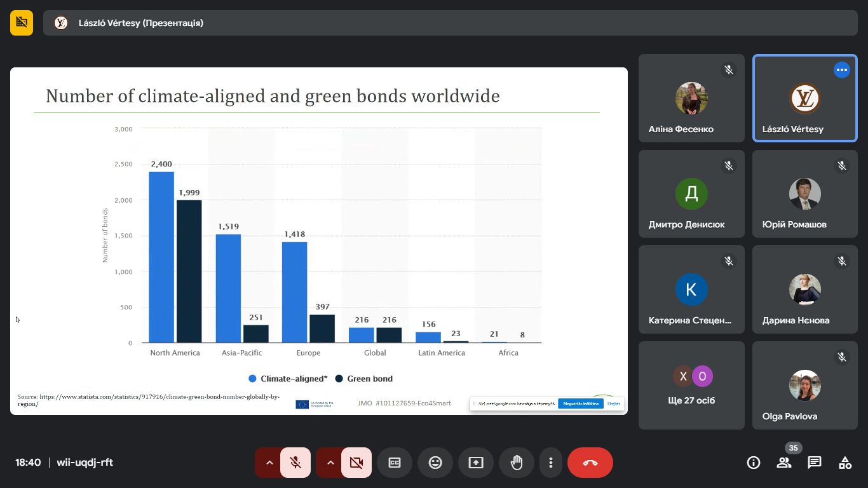The height and width of the screenshot is (488, 868).
Task: Click the yellow presentation icon top left
Action: pos(22,23)
